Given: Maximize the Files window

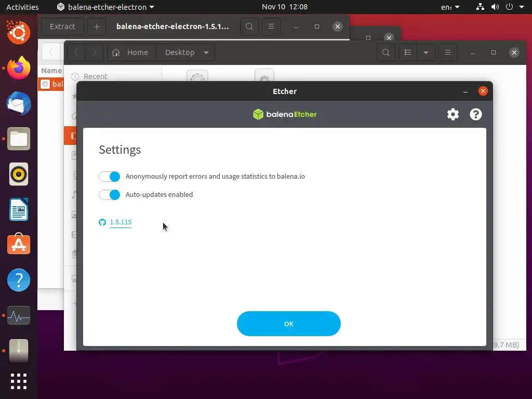Looking at the screenshot, I should 494,52.
